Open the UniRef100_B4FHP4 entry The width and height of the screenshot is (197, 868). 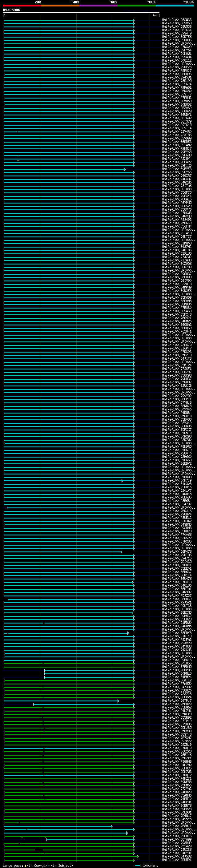coord(177,677)
